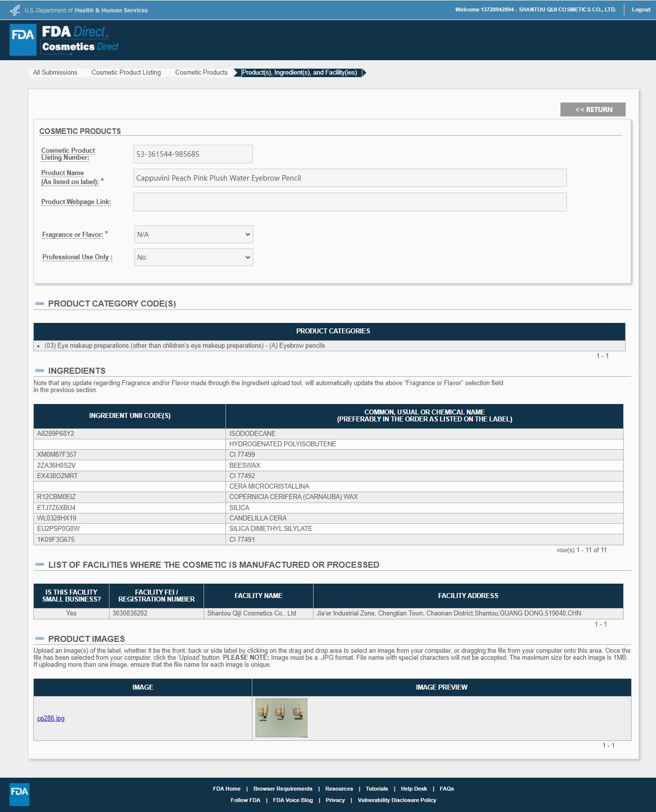Image resolution: width=656 pixels, height=812 pixels.
Task: Open Cosmetic Product Listing breadcrumb
Action: [126, 73]
